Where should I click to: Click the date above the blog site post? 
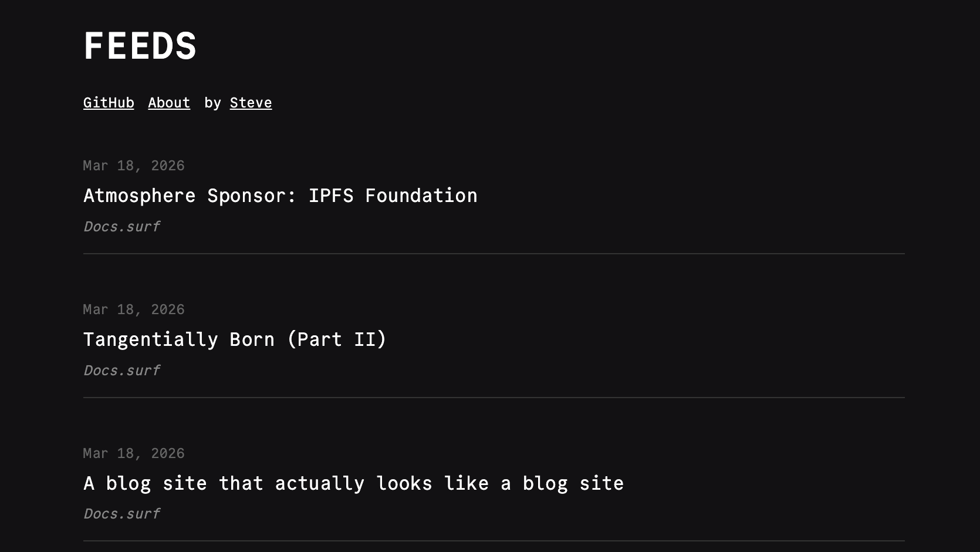tap(134, 453)
